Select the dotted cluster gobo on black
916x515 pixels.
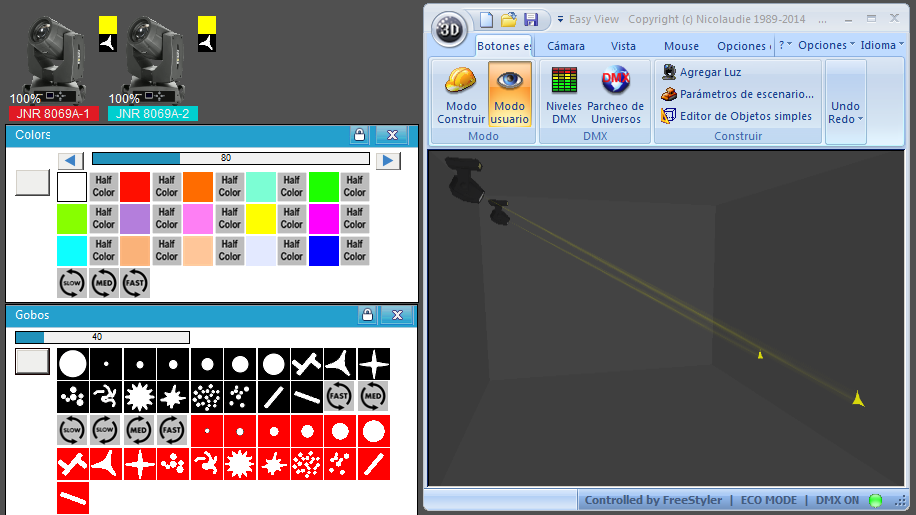coord(206,397)
